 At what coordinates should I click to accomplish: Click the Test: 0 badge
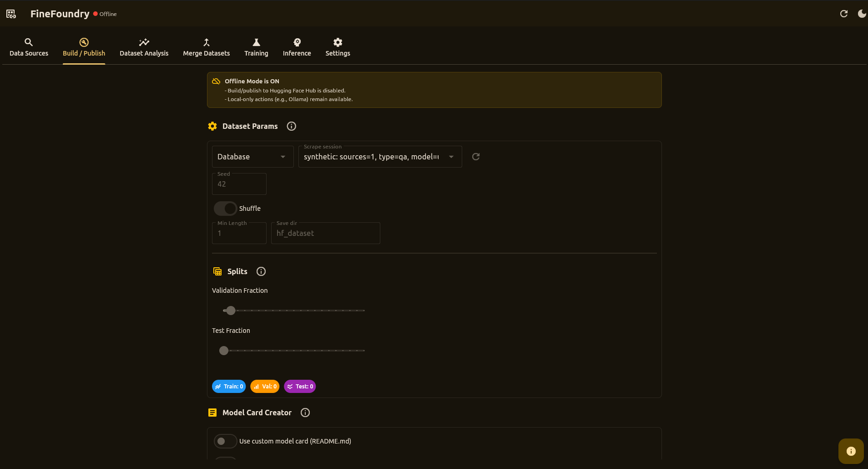(299, 386)
